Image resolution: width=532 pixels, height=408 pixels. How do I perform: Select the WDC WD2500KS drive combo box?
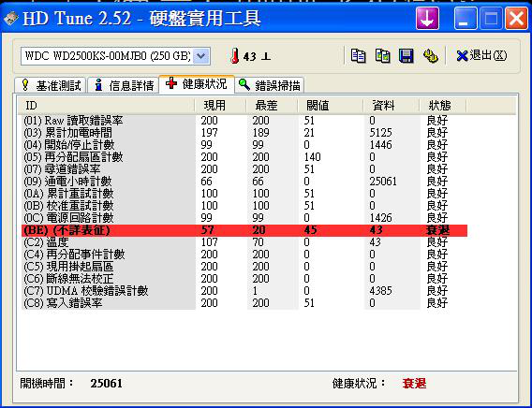pyautogui.click(x=115, y=56)
